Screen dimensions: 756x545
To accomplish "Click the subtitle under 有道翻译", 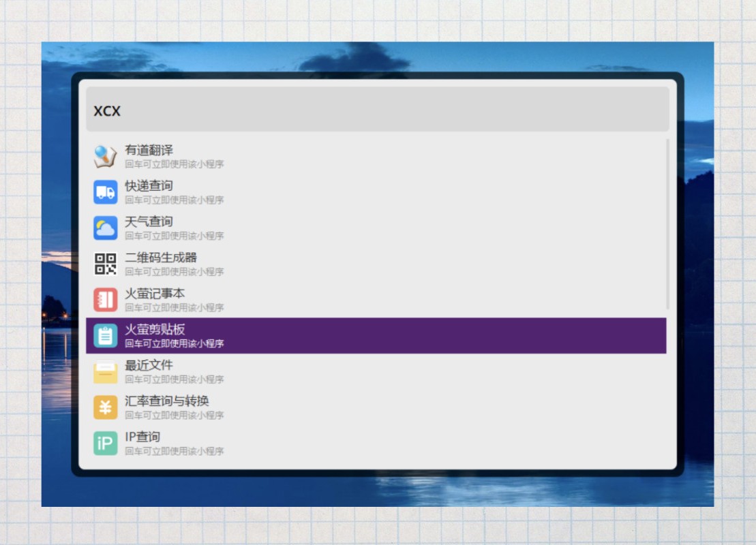I will click(175, 164).
